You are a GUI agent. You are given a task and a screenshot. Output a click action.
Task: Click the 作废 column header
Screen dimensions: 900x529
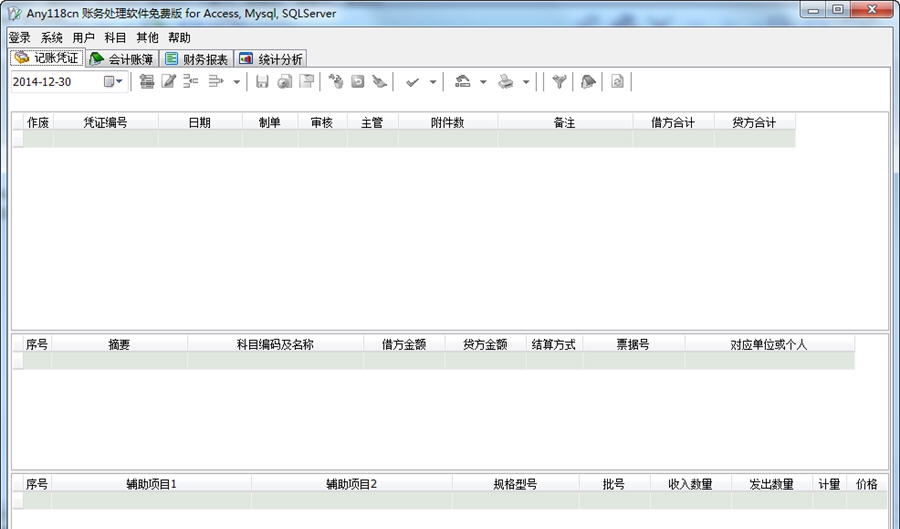[x=38, y=122]
